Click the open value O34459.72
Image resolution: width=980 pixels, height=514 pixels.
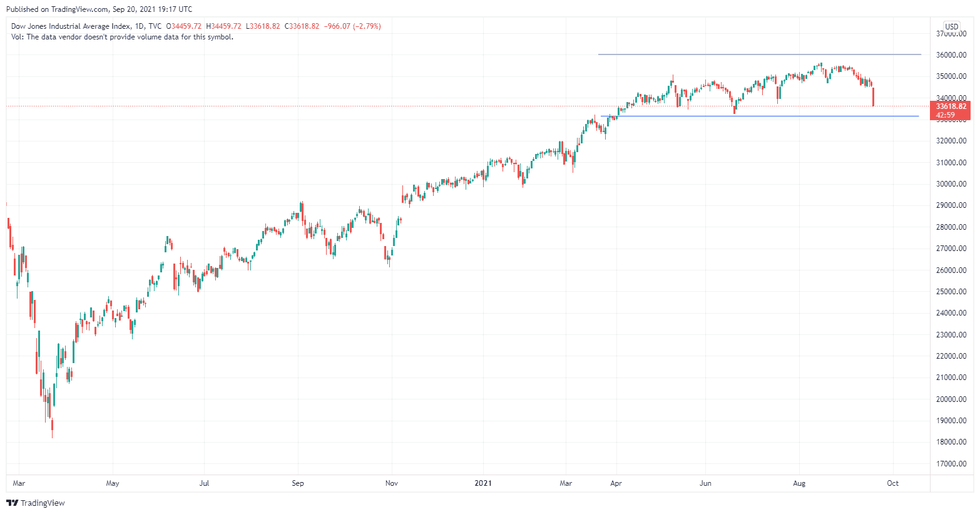184,26
